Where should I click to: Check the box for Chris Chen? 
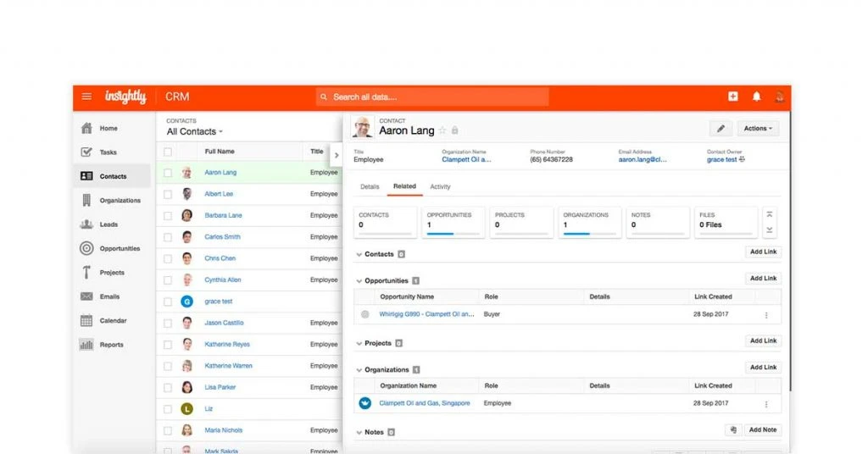(x=168, y=259)
